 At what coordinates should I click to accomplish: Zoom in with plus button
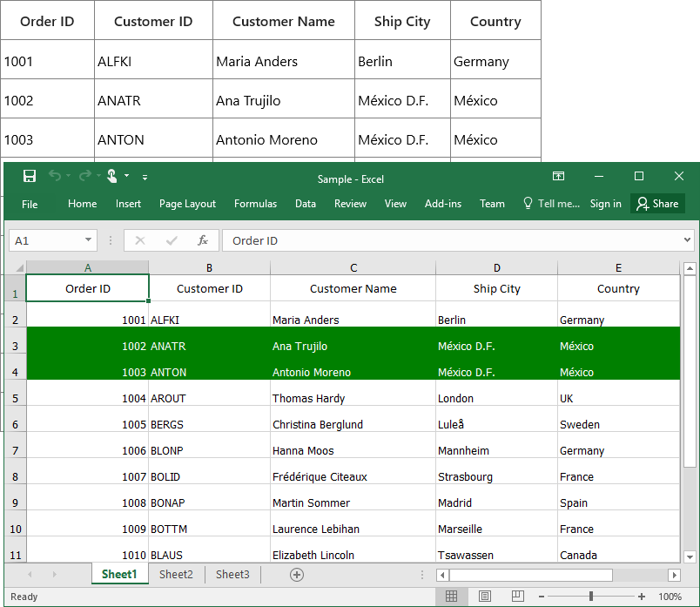(x=642, y=597)
